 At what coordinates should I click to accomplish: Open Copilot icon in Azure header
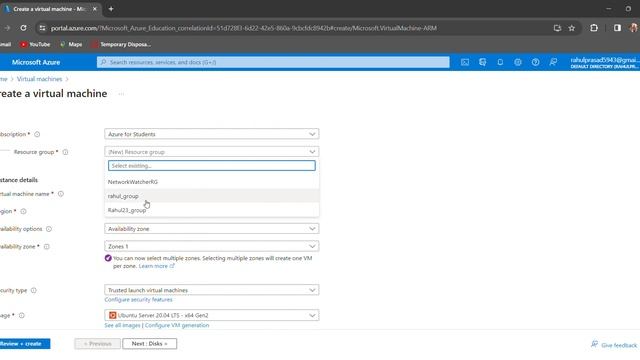point(482,62)
